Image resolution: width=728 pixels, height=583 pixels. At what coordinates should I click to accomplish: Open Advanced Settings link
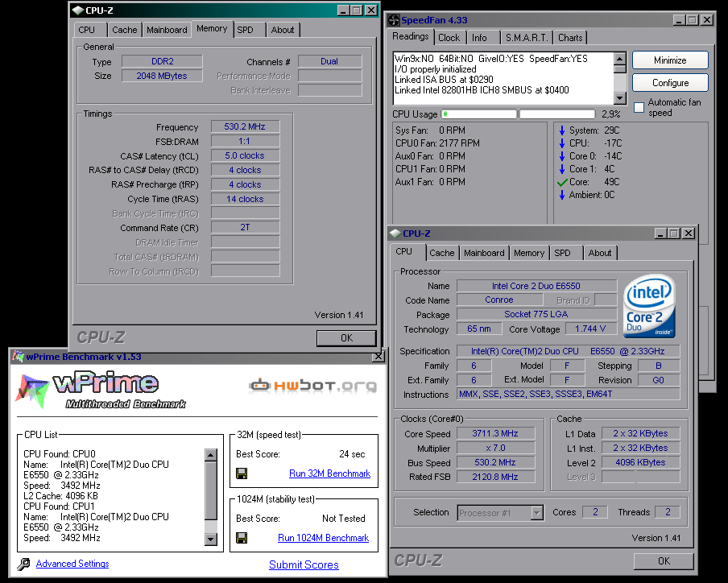pyautogui.click(x=72, y=564)
